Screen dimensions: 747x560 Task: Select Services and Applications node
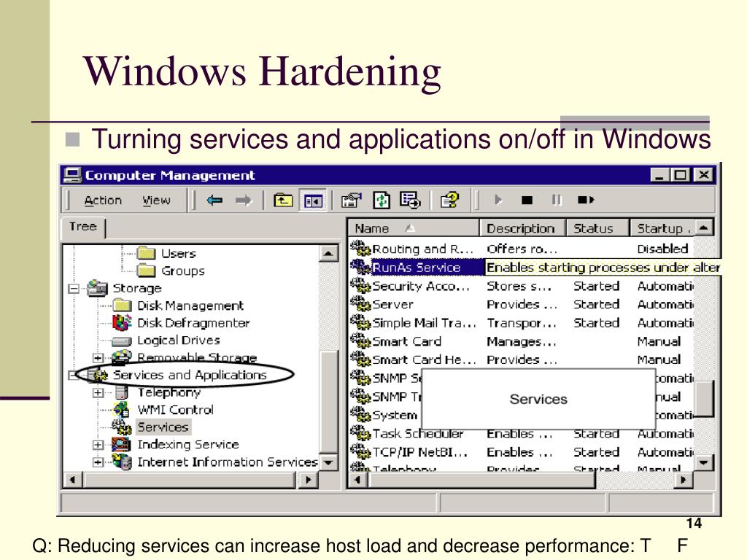click(190, 376)
